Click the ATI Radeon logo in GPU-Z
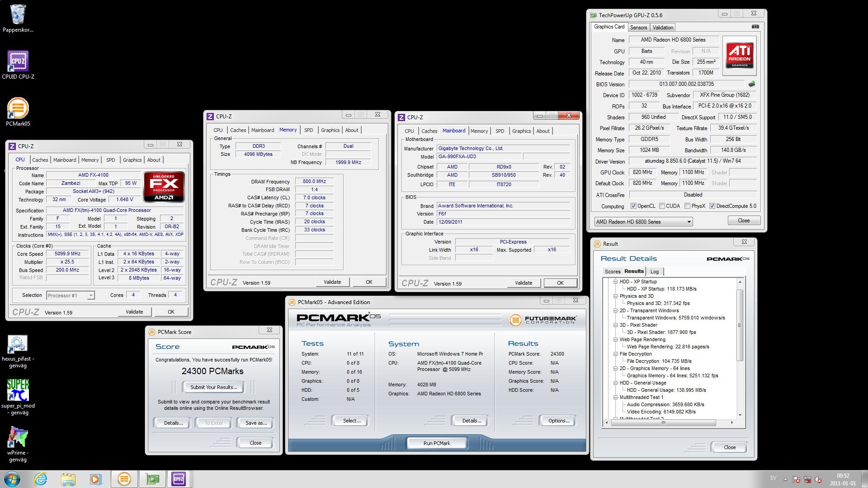868x488 pixels. (739, 55)
